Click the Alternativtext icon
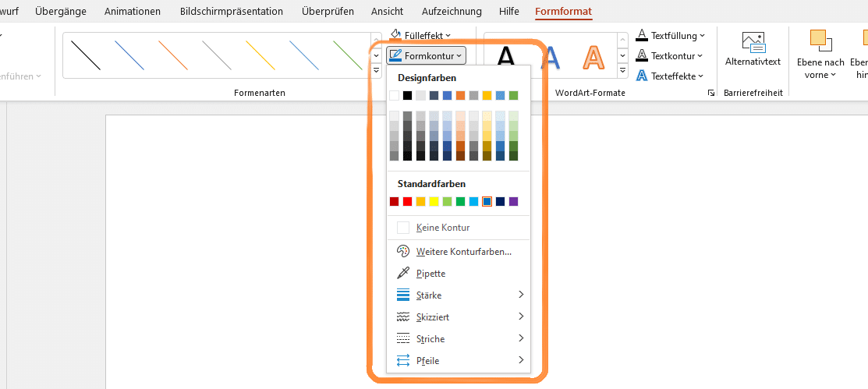Image resolution: width=868 pixels, height=389 pixels. 753,43
